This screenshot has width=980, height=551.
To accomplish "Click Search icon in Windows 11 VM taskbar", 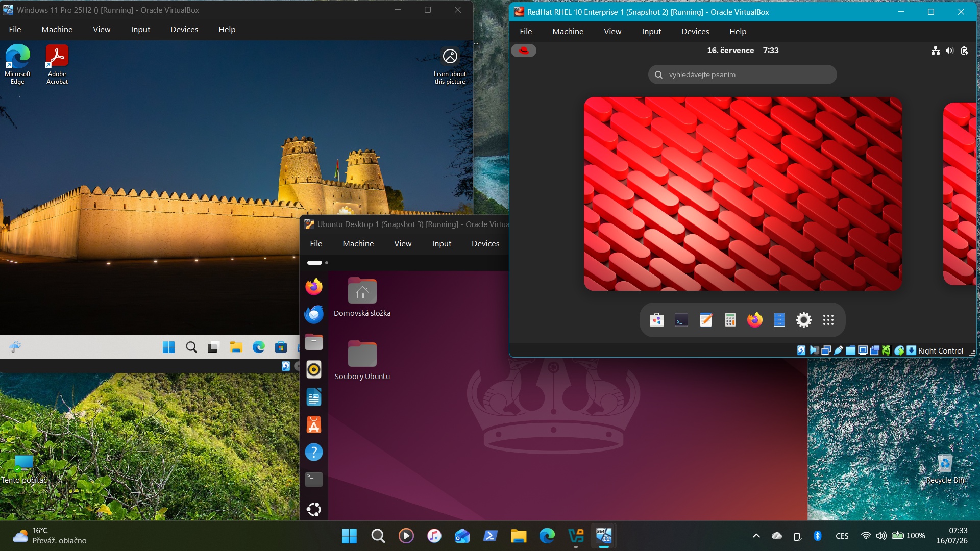I will click(x=191, y=347).
